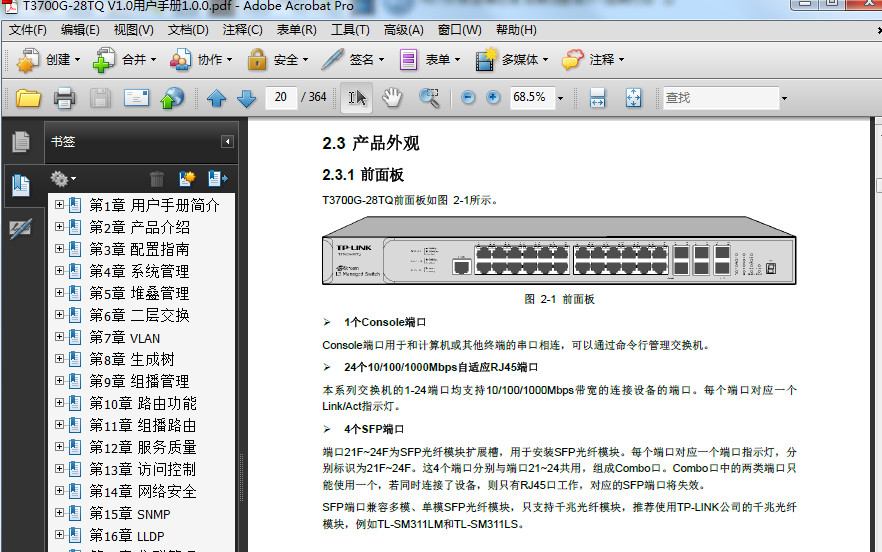Go to the next page with the down arrow
Image resolution: width=882 pixels, height=552 pixels.
coord(246,98)
